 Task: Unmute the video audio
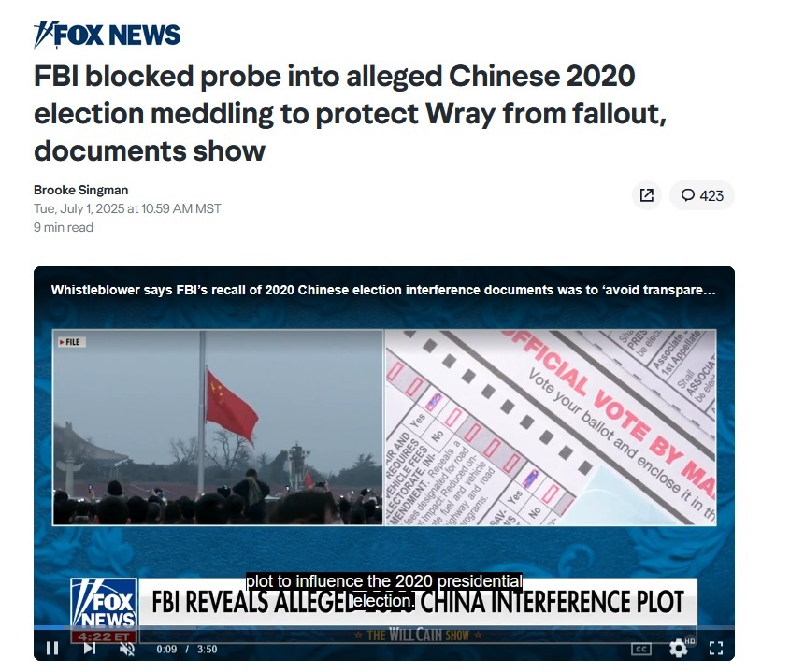(127, 649)
